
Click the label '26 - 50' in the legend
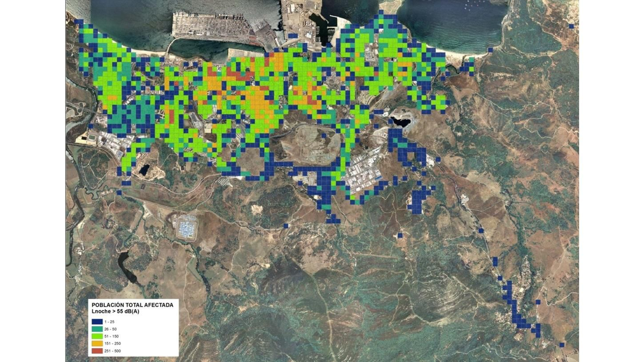(110, 329)
